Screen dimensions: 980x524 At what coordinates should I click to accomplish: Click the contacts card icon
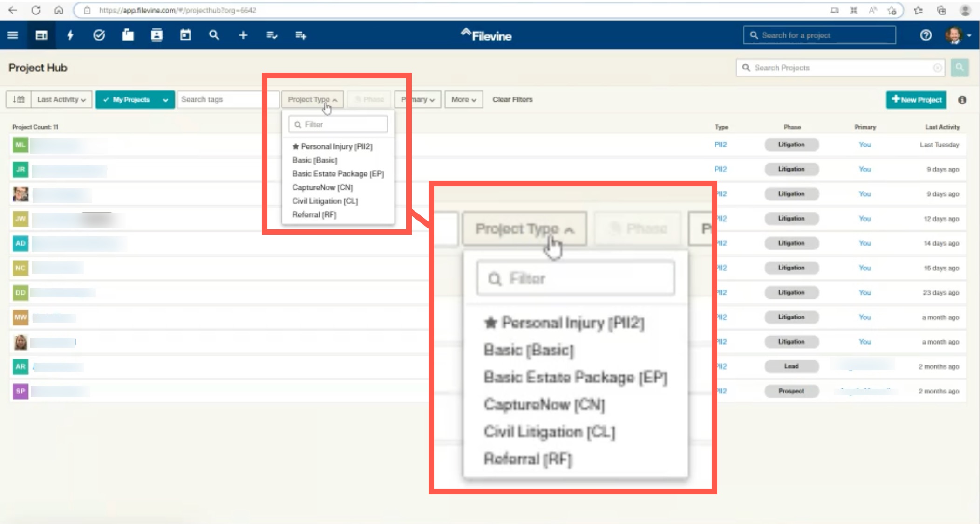pos(157,35)
